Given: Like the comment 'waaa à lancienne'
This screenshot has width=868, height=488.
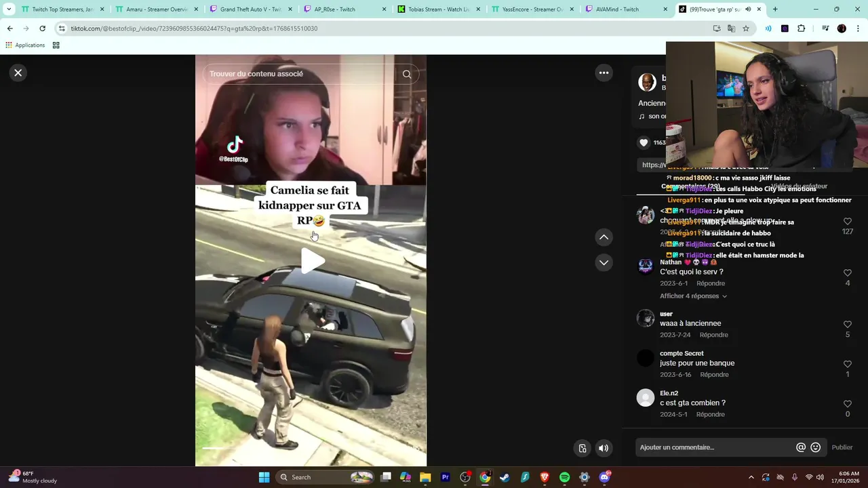Looking at the screenshot, I should click(x=847, y=325).
